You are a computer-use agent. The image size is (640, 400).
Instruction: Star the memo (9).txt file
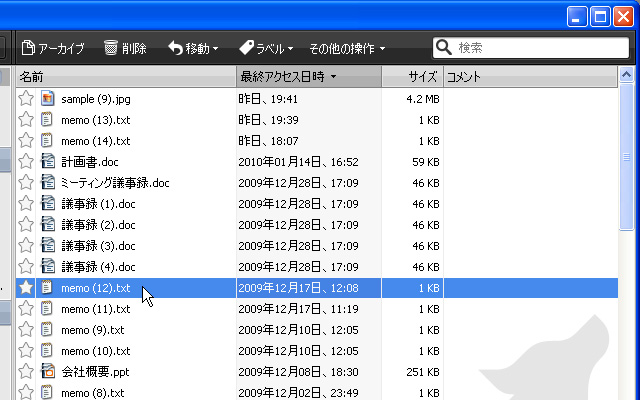(26, 330)
